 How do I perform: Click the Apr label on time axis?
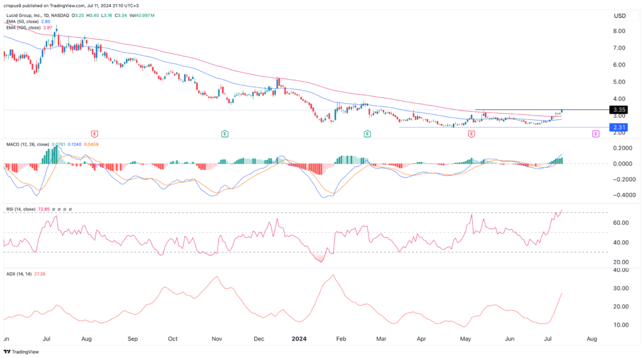coord(421,339)
